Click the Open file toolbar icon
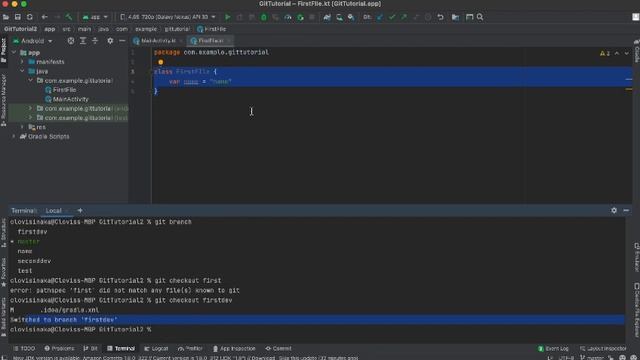The image size is (640, 360). [6, 17]
